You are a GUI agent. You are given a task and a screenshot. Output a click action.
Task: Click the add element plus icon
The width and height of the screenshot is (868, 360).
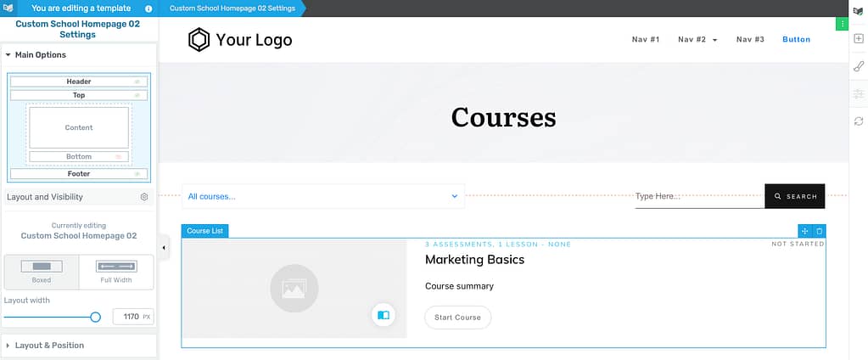[x=858, y=39]
